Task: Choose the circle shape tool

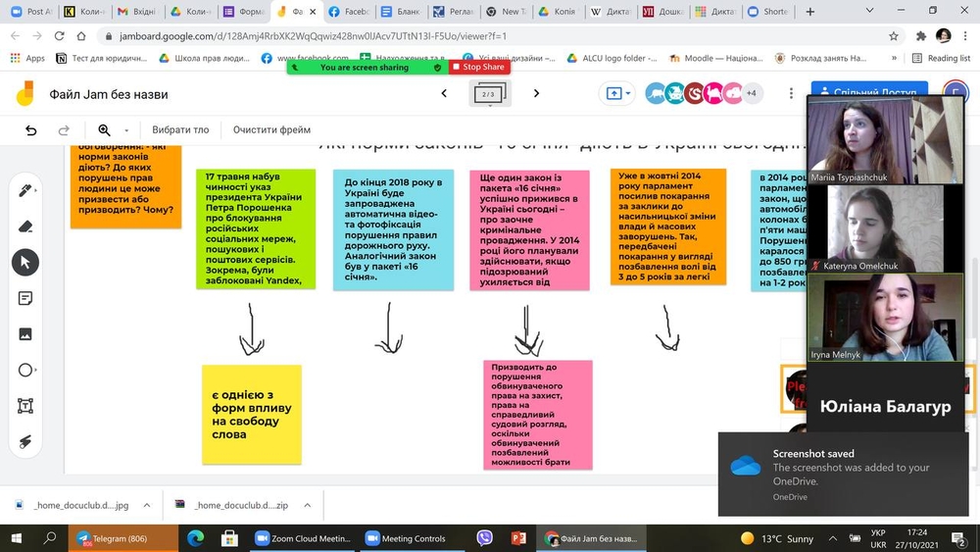Action: pyautogui.click(x=26, y=370)
